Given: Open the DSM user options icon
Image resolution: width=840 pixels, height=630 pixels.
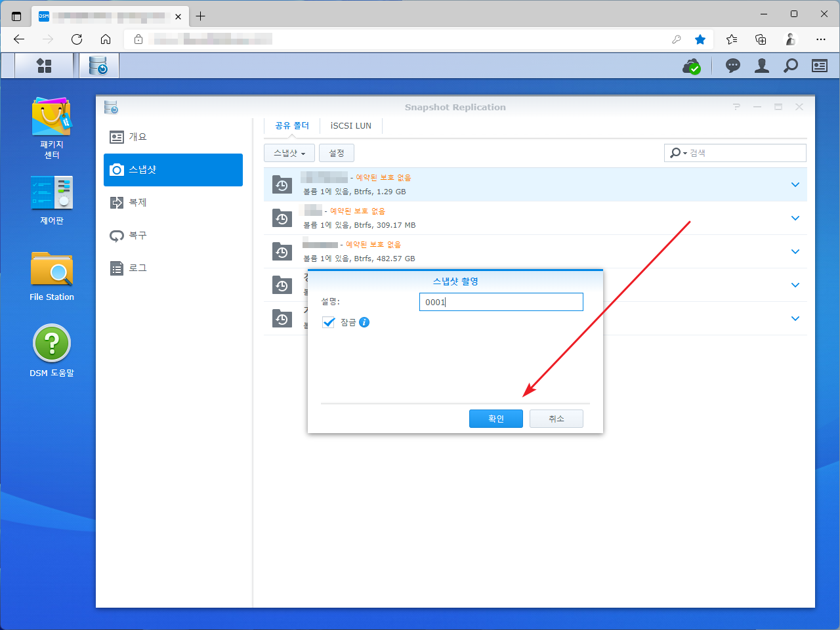Looking at the screenshot, I should pos(762,66).
